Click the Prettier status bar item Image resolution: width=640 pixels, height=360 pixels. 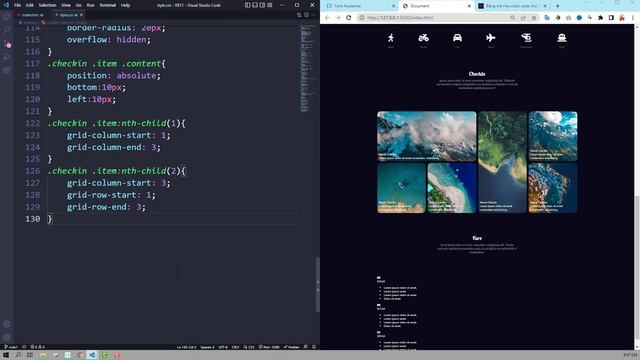point(292,347)
